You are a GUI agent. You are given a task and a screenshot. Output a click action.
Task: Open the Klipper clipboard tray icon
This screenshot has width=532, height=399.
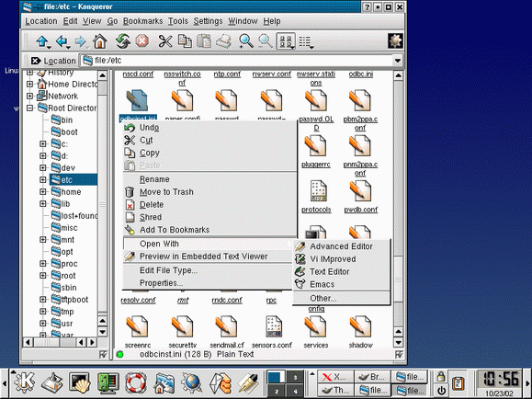pos(458,383)
